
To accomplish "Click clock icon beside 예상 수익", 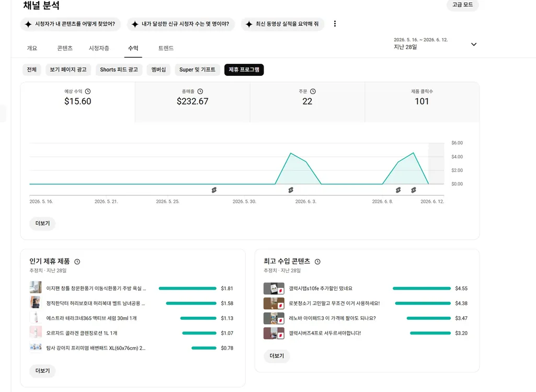I will [x=88, y=91].
